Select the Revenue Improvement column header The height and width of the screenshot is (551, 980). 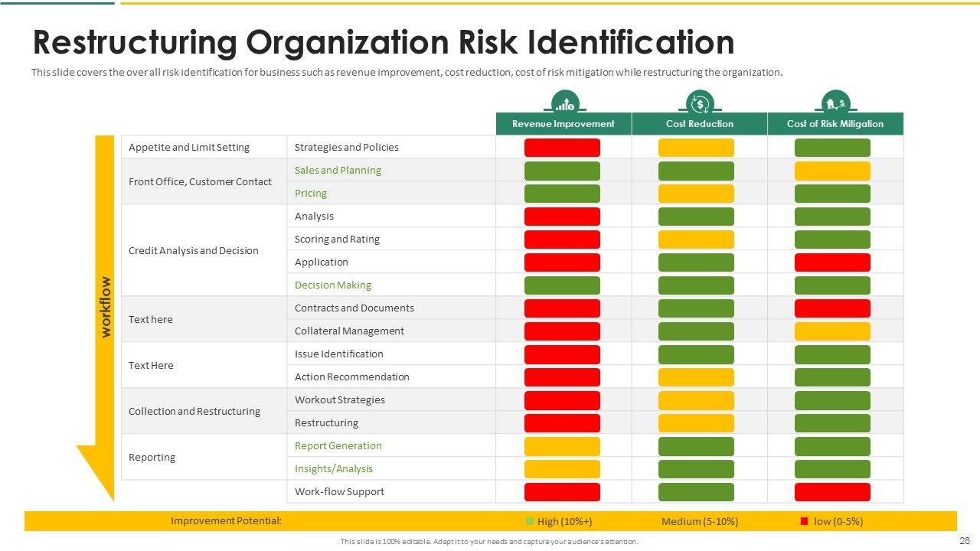pos(563,124)
